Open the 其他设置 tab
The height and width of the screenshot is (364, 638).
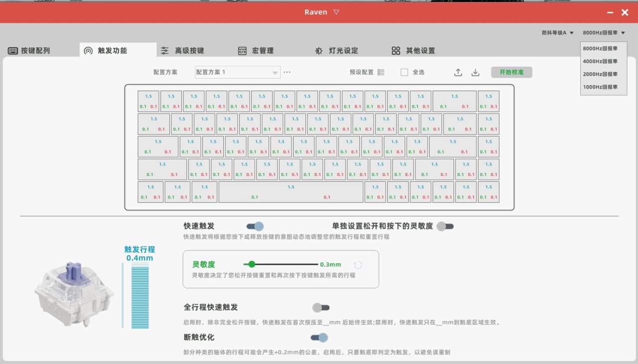[x=413, y=51]
